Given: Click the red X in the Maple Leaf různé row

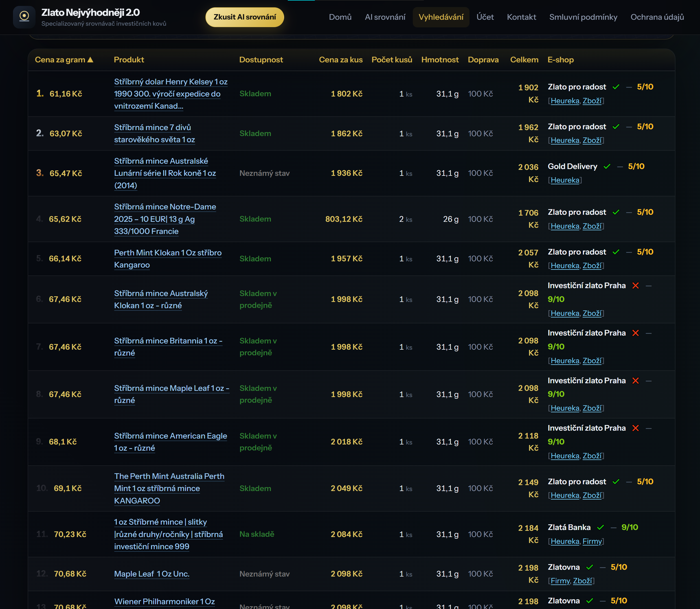Looking at the screenshot, I should [x=635, y=381].
